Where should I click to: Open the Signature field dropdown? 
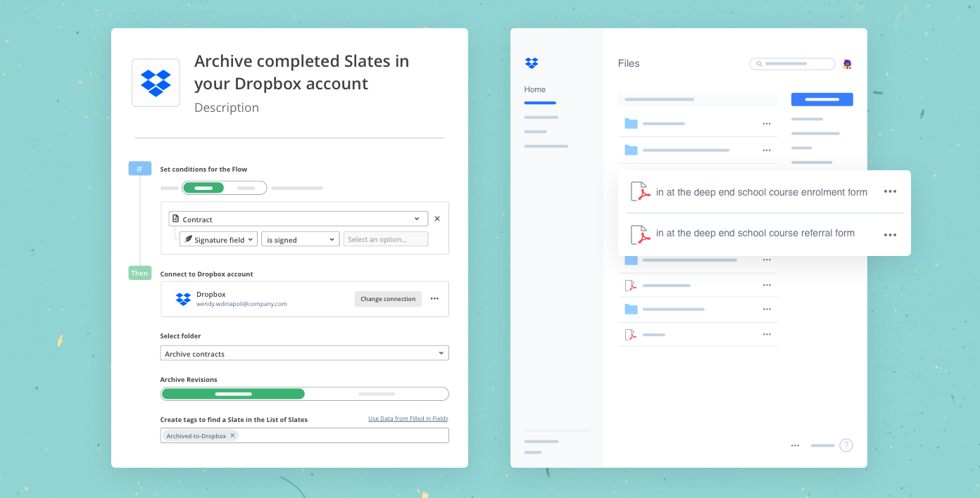click(218, 240)
